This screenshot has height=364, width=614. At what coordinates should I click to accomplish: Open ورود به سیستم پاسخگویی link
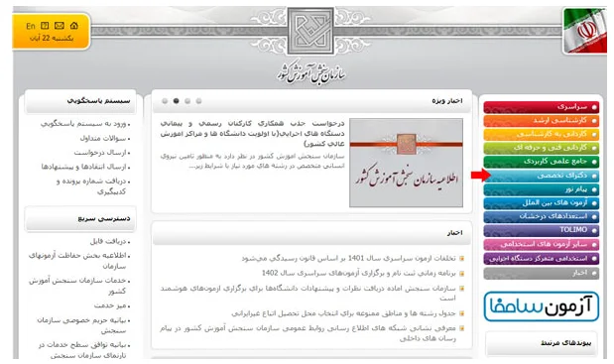click(83, 124)
